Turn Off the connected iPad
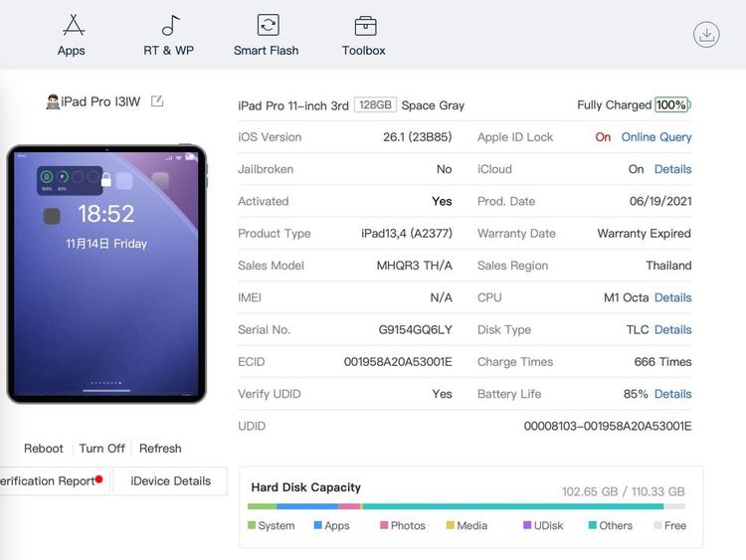This screenshot has height=560, width=746. click(x=101, y=449)
